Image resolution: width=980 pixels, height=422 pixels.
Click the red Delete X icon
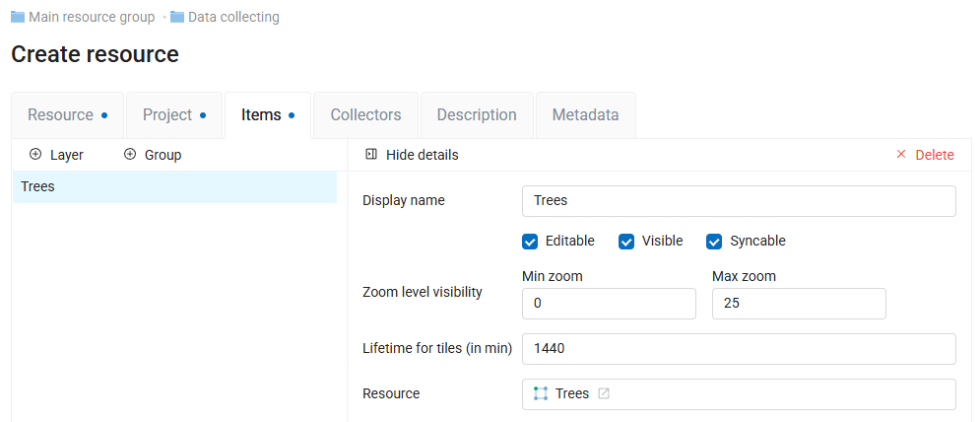901,155
